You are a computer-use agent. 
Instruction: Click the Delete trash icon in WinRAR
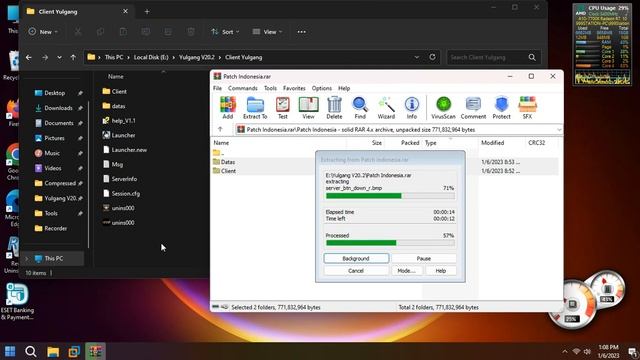pos(334,108)
